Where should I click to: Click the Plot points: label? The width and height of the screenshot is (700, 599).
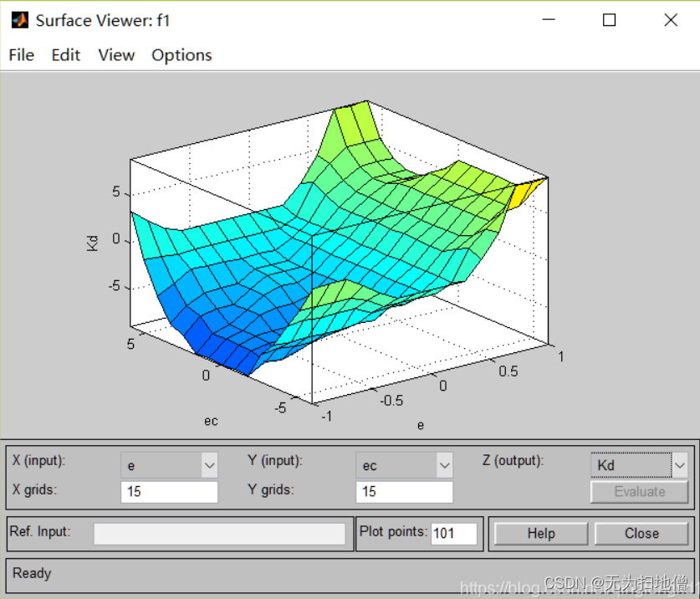point(393,531)
